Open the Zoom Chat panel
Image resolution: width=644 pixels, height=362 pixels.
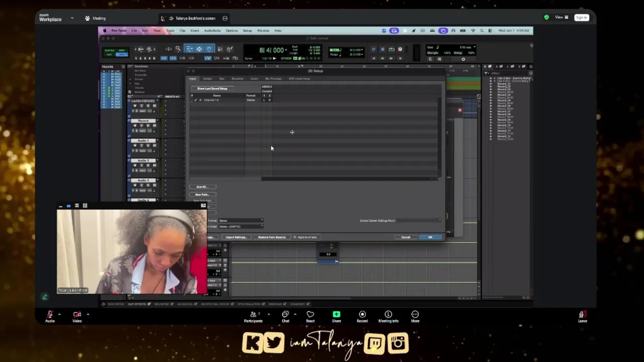click(x=285, y=317)
